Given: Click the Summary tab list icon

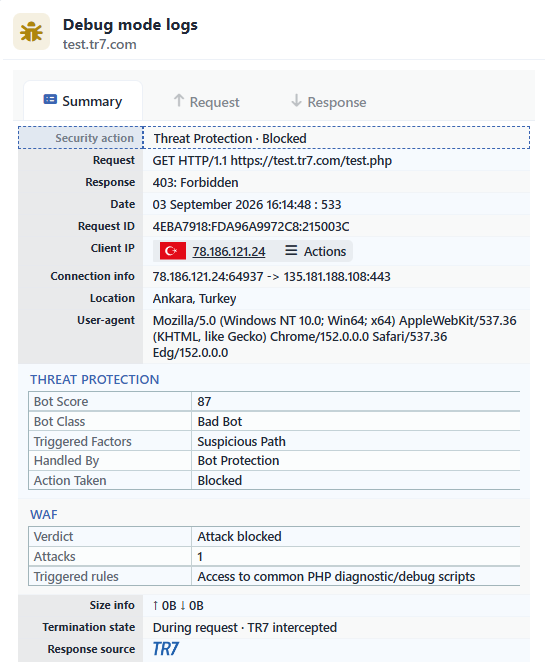Looking at the screenshot, I should coord(50,100).
